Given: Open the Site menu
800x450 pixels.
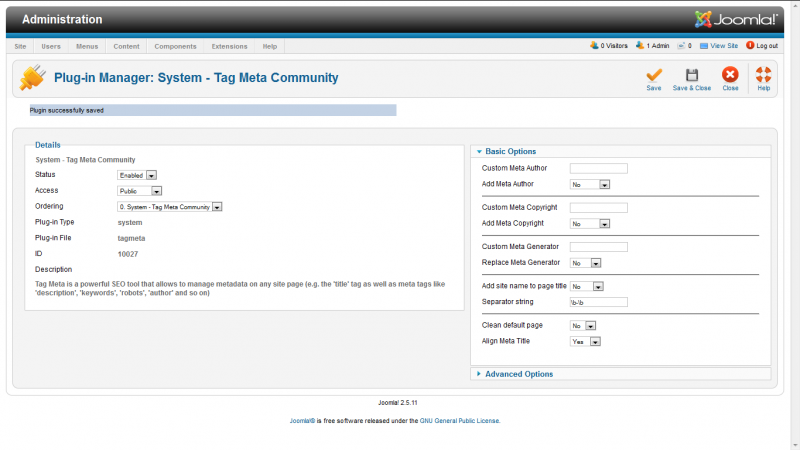Looking at the screenshot, I should (20, 46).
